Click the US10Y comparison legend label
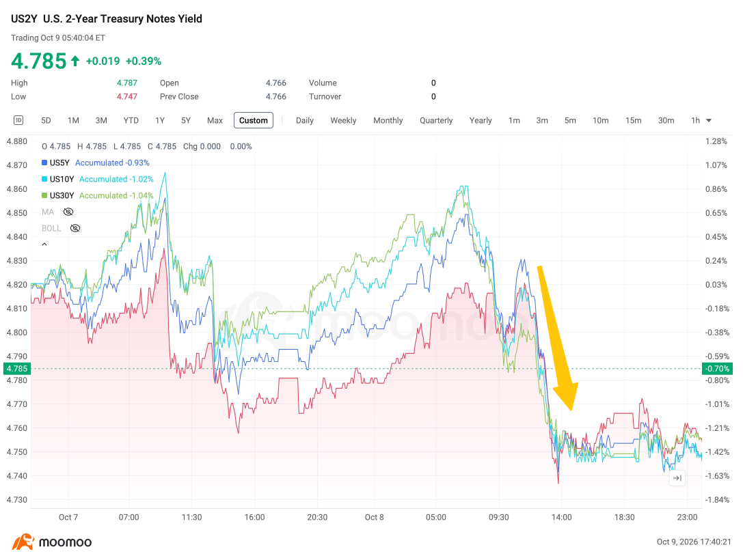Screen dimensions: 743x560 [62, 179]
